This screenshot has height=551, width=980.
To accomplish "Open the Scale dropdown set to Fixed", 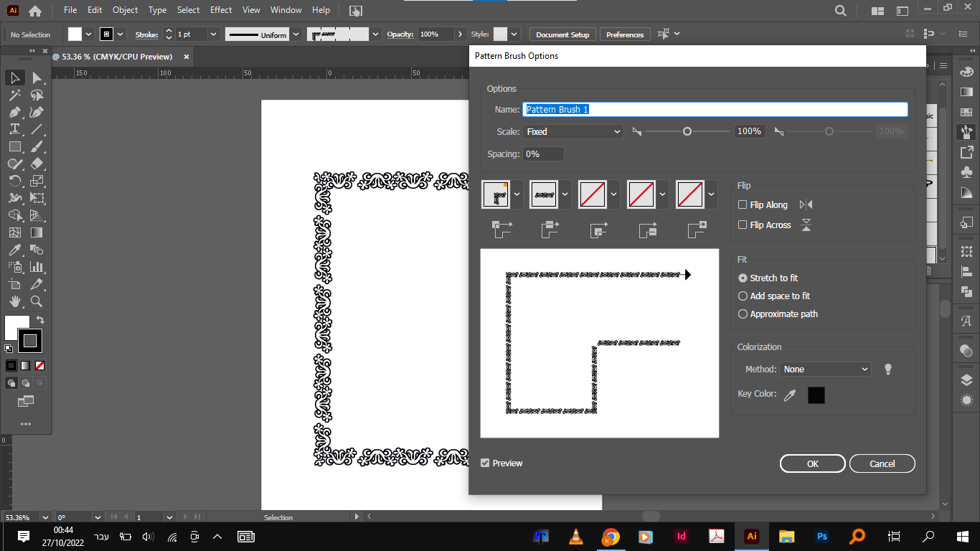I will [x=573, y=131].
